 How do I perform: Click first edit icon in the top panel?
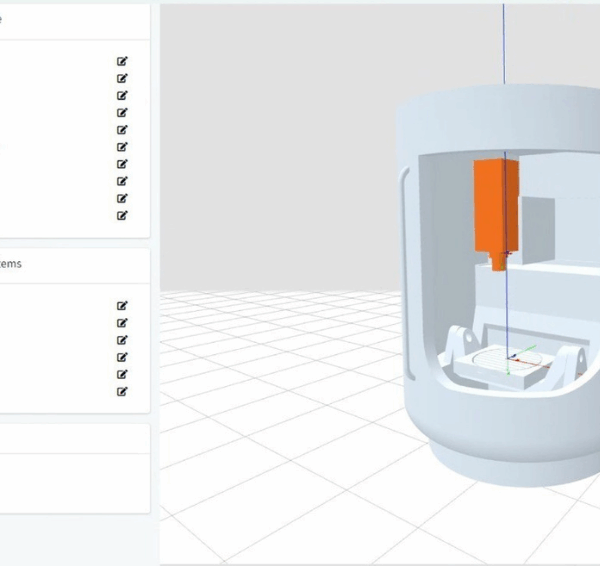(x=122, y=61)
